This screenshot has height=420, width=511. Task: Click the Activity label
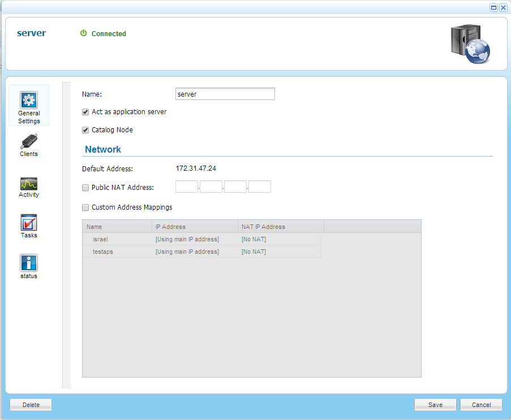tap(29, 194)
